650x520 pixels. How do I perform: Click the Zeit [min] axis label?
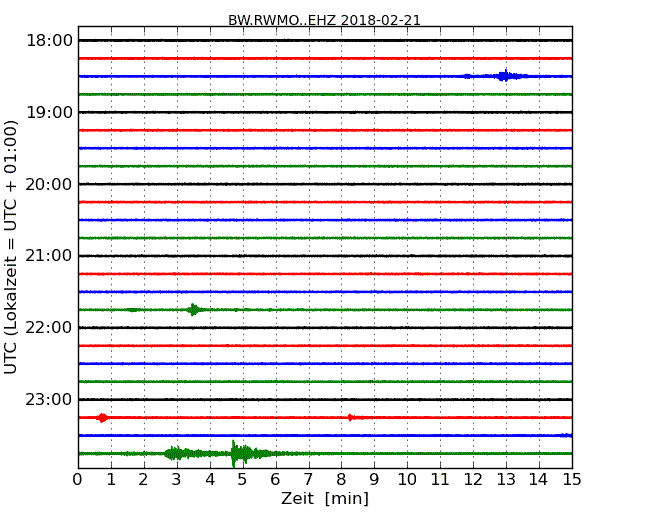coord(325,498)
